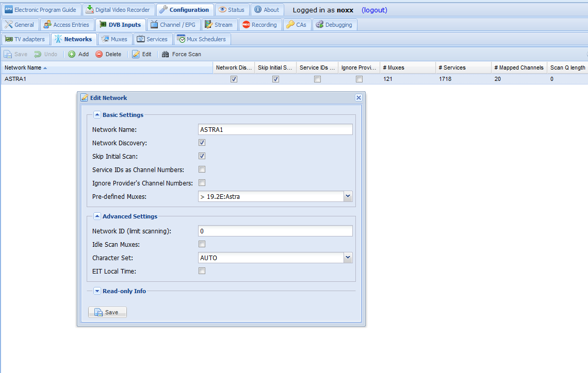This screenshot has width=588, height=373.
Task: Open Mux Schedulers tab
Action: tap(202, 39)
